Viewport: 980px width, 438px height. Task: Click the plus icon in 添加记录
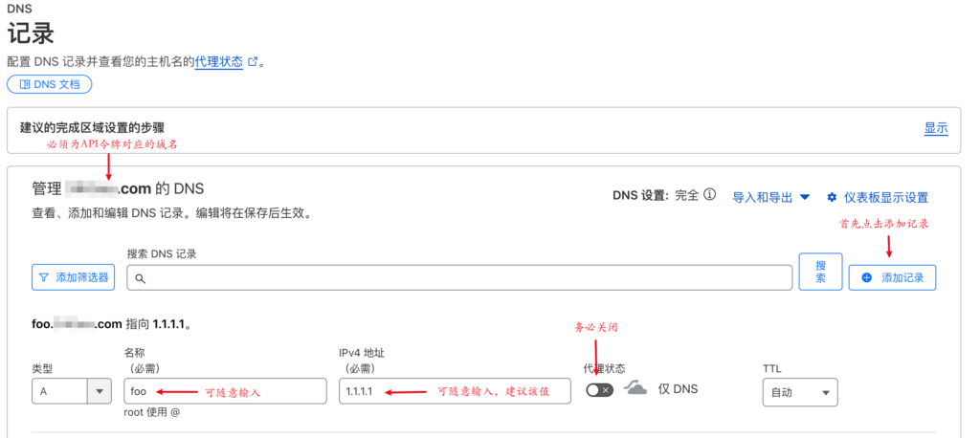[867, 277]
